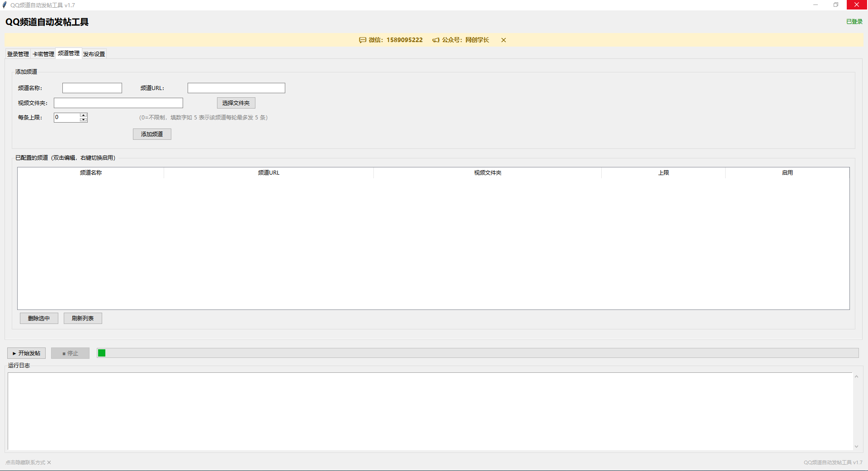Sort by the 频道名称 column header
The width and height of the screenshot is (868, 471).
coord(91,173)
